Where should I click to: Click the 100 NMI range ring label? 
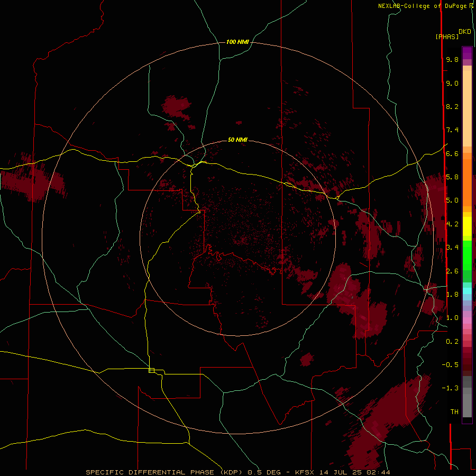pos(237,42)
